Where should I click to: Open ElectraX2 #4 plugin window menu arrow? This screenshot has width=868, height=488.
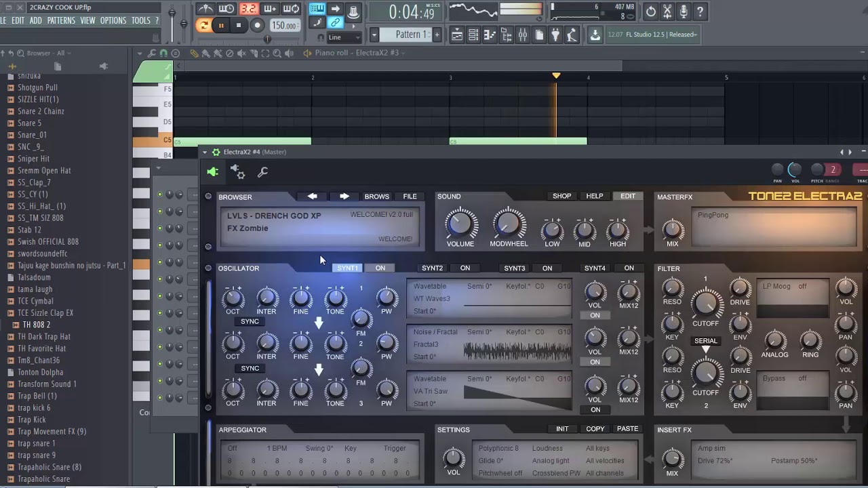tap(205, 152)
